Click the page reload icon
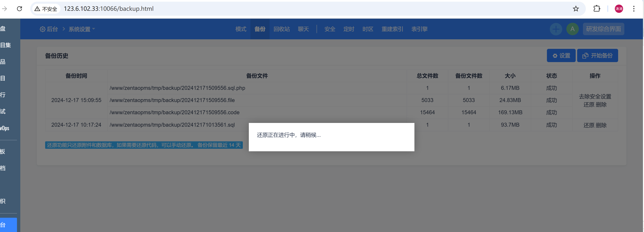Viewport: 644px width, 232px height. 19,8
